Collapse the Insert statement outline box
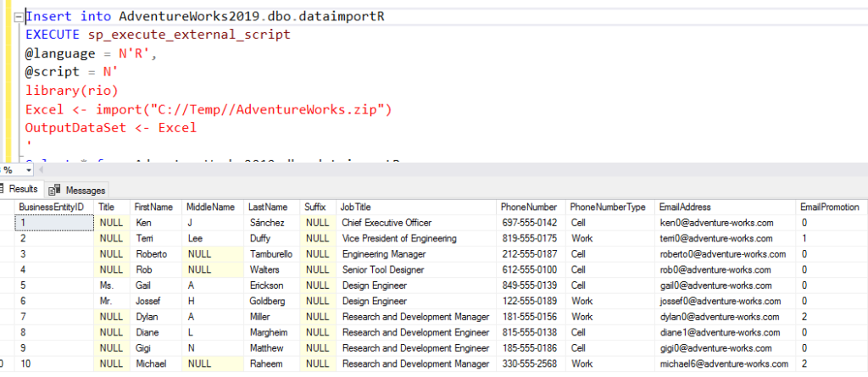 click(x=19, y=17)
